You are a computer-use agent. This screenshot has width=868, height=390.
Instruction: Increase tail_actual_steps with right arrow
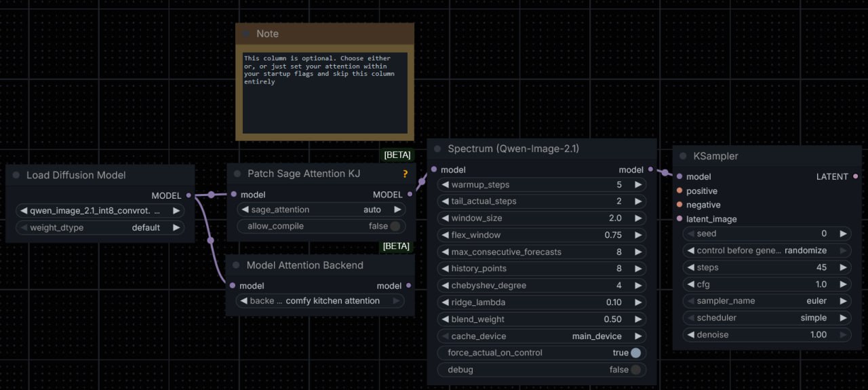tap(637, 201)
